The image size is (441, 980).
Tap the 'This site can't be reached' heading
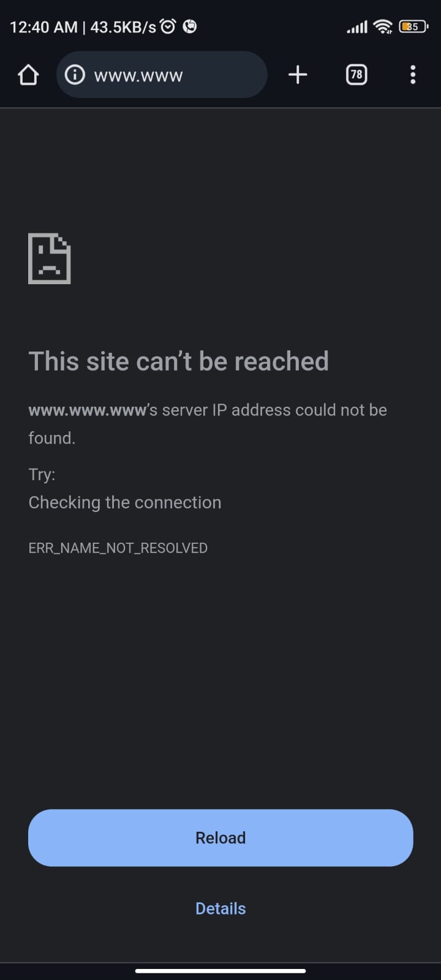(x=179, y=361)
